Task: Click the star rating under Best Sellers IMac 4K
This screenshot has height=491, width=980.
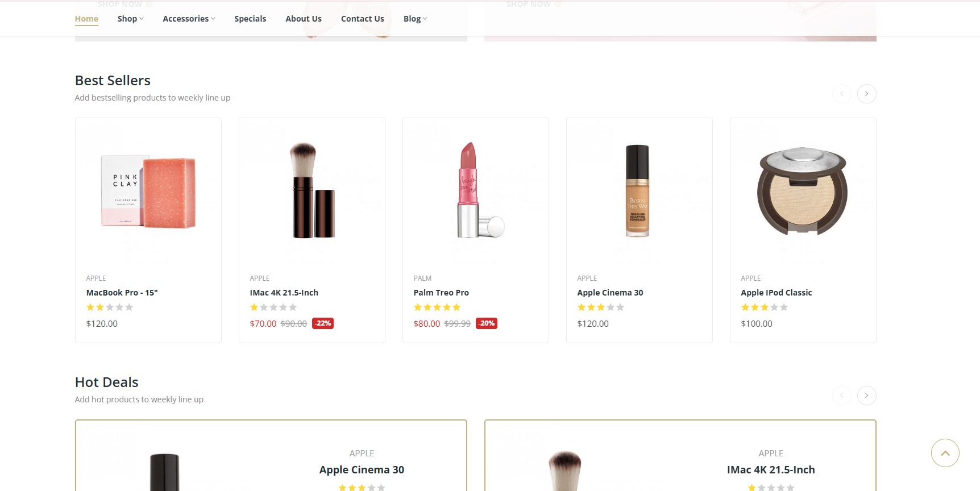Action: (x=273, y=307)
